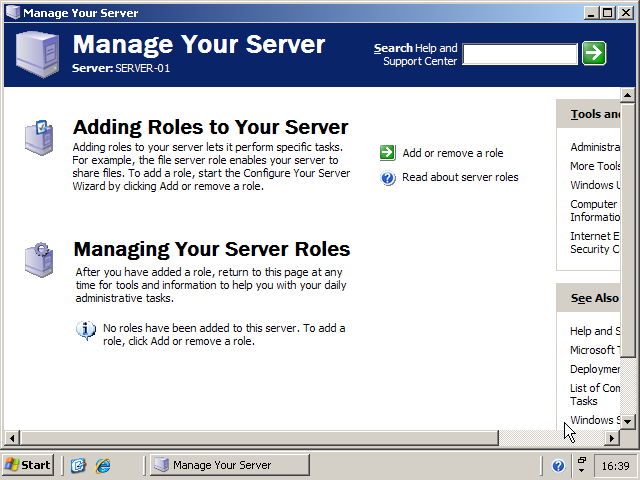Click the Add or remove a role link
Screen dimensions: 640x480
tap(452, 153)
